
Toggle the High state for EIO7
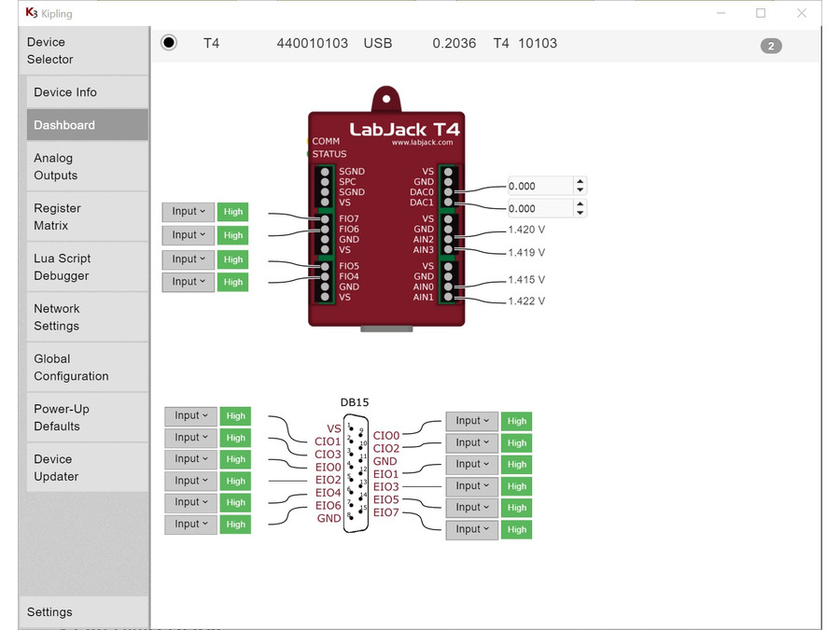point(516,529)
